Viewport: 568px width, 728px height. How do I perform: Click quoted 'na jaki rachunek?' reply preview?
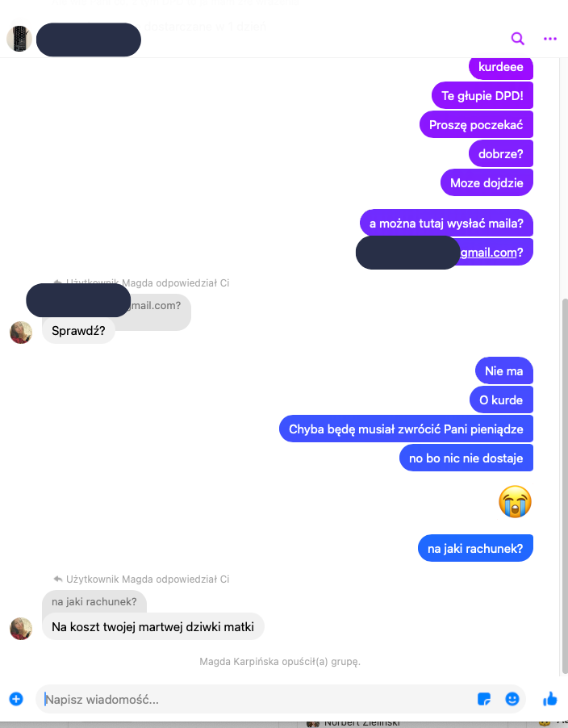coord(94,602)
